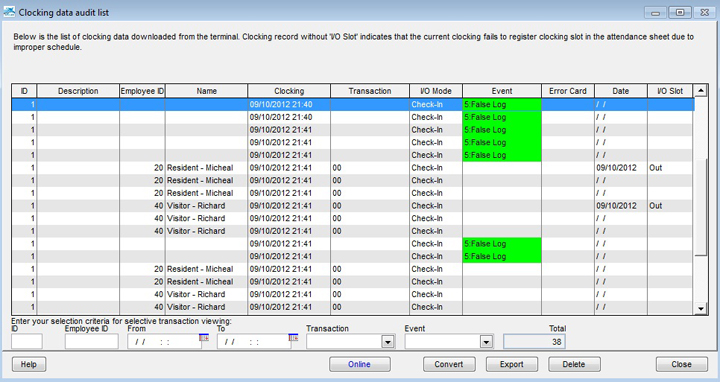This screenshot has height=382, width=720.
Task: Click the Clocking column header
Action: tap(289, 91)
